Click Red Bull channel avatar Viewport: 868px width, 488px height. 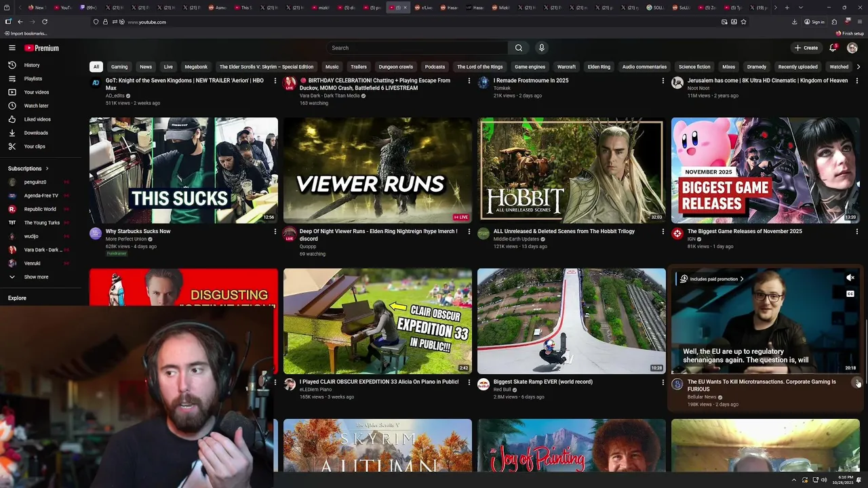pyautogui.click(x=484, y=384)
